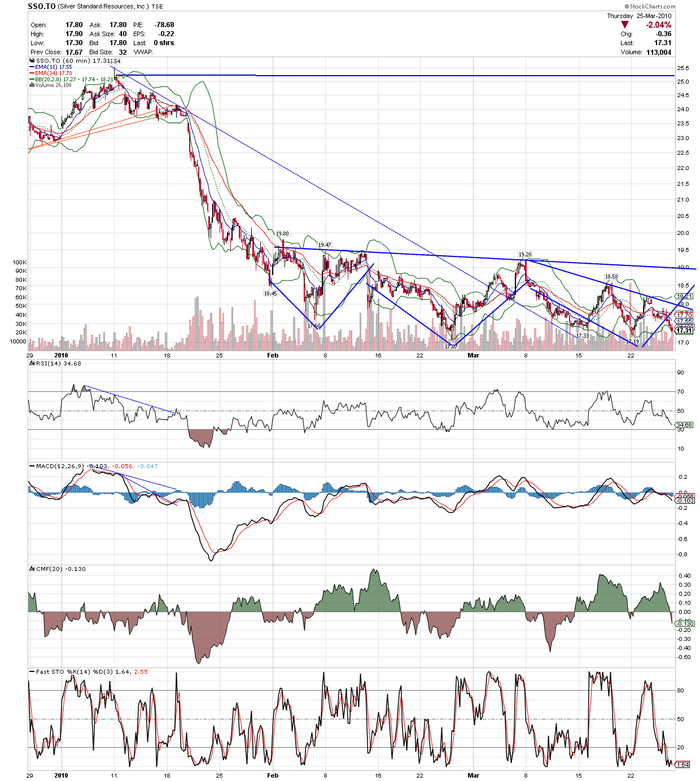Screen dimensions: 700x781
Task: Click the 17.33 low price label
Action: pyautogui.click(x=582, y=335)
